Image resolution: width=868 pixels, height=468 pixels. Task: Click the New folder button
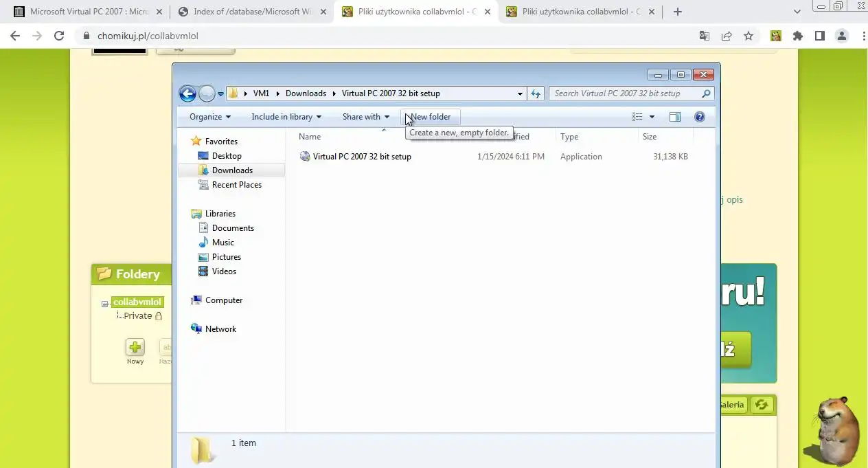(431, 117)
